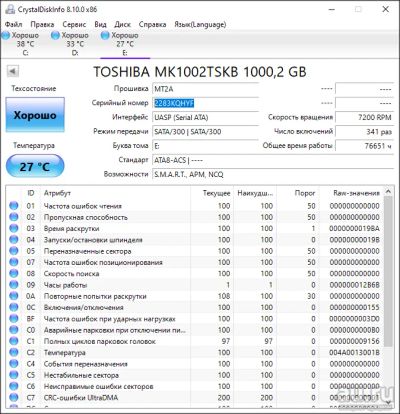Viewport: 400px width, 414px height.
Task: Open the Язык(Language) menu
Action: pos(200,24)
